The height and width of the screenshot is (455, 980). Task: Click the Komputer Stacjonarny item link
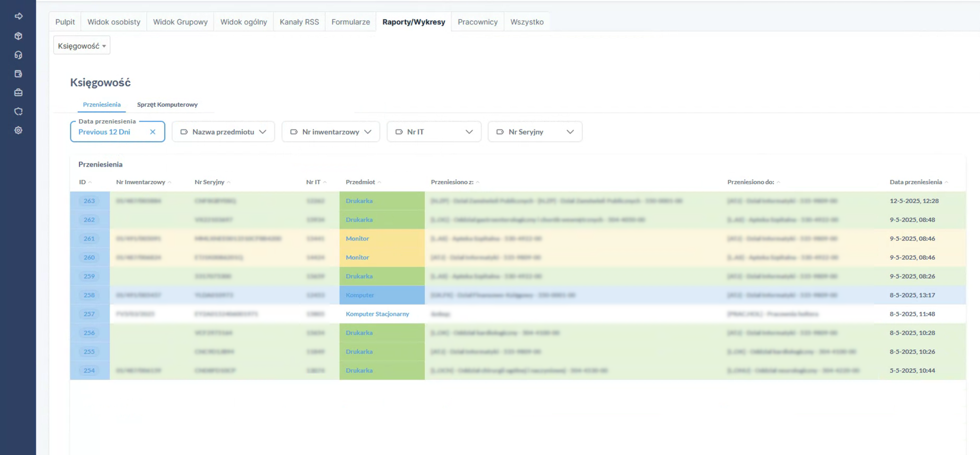click(x=377, y=314)
